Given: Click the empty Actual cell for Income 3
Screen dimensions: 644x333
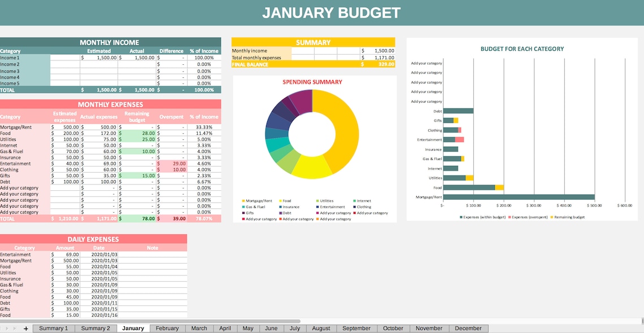Looking at the screenshot, I should pos(137,71).
